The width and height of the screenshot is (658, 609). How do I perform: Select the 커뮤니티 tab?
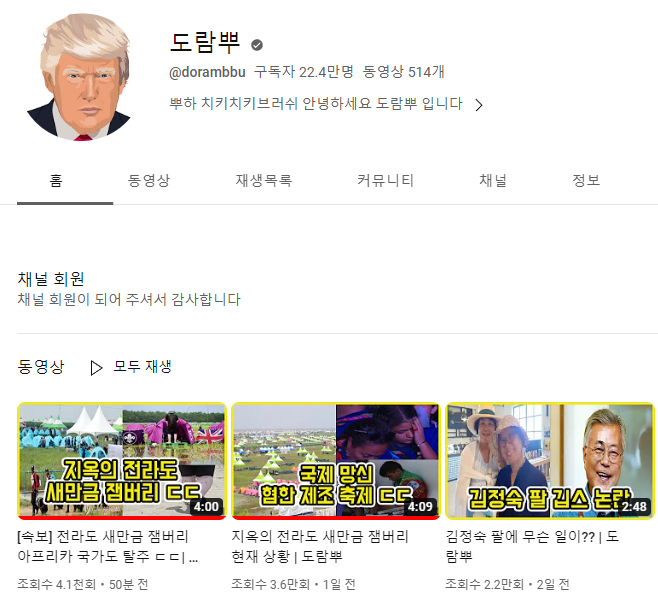(x=385, y=180)
